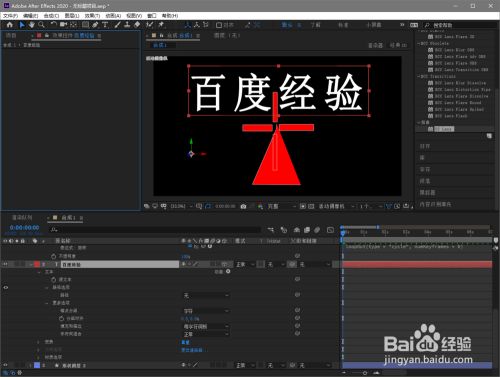This screenshot has height=377, width=500.
Task: Collapse the more options group twirl
Action: tap(47, 303)
